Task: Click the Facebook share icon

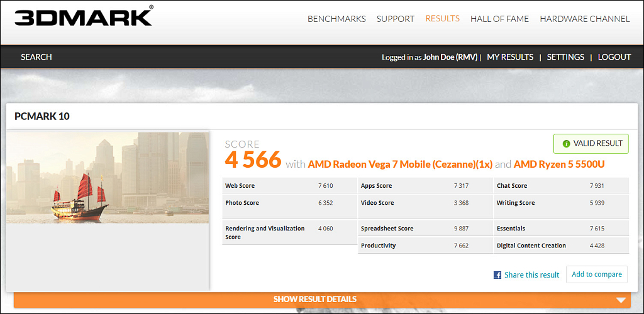Action: 497,275
